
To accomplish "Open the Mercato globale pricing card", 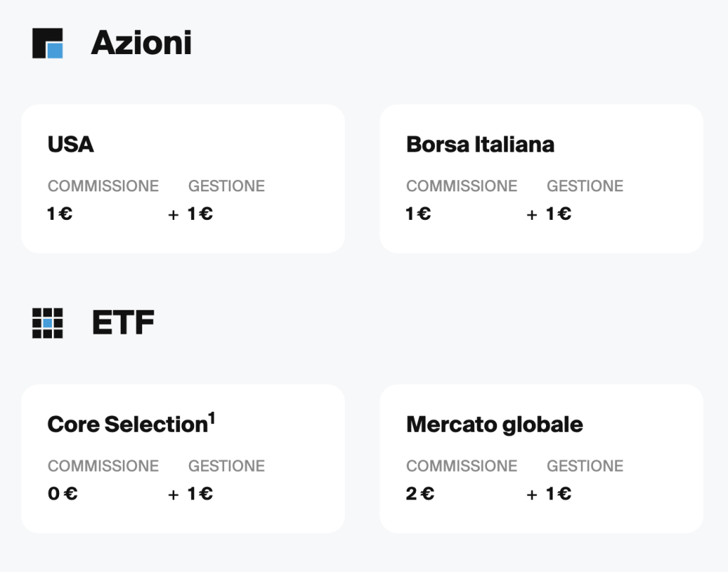I will click(x=541, y=459).
